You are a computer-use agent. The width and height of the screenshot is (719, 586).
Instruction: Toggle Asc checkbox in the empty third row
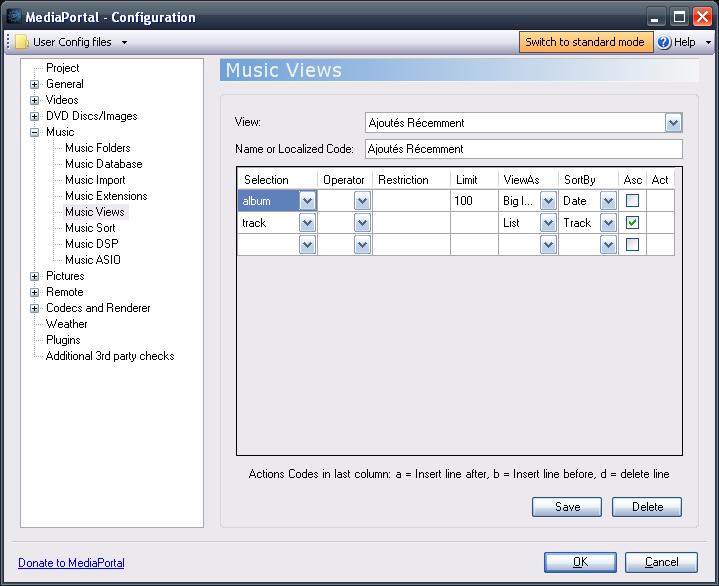coord(632,245)
